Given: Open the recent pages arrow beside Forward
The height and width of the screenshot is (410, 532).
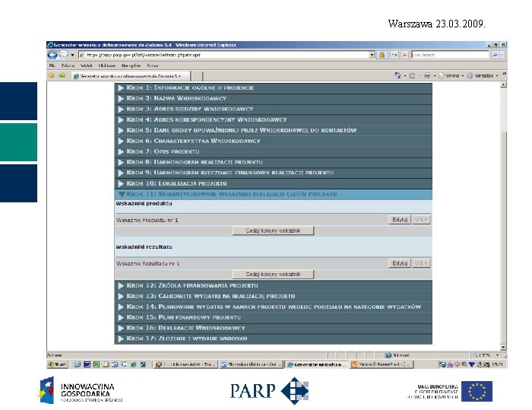Looking at the screenshot, I should [x=72, y=55].
